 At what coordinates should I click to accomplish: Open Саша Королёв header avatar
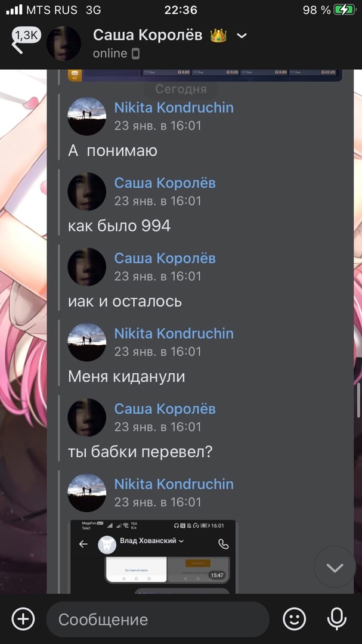64,44
